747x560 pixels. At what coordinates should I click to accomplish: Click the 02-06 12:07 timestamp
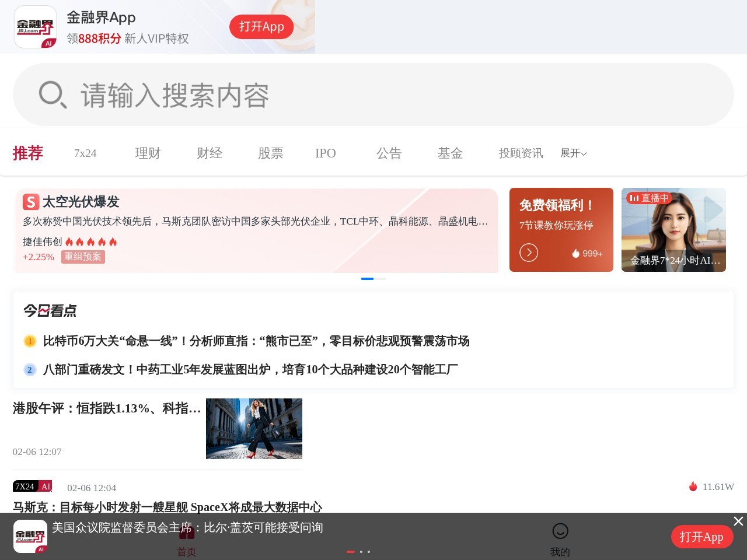pyautogui.click(x=37, y=452)
